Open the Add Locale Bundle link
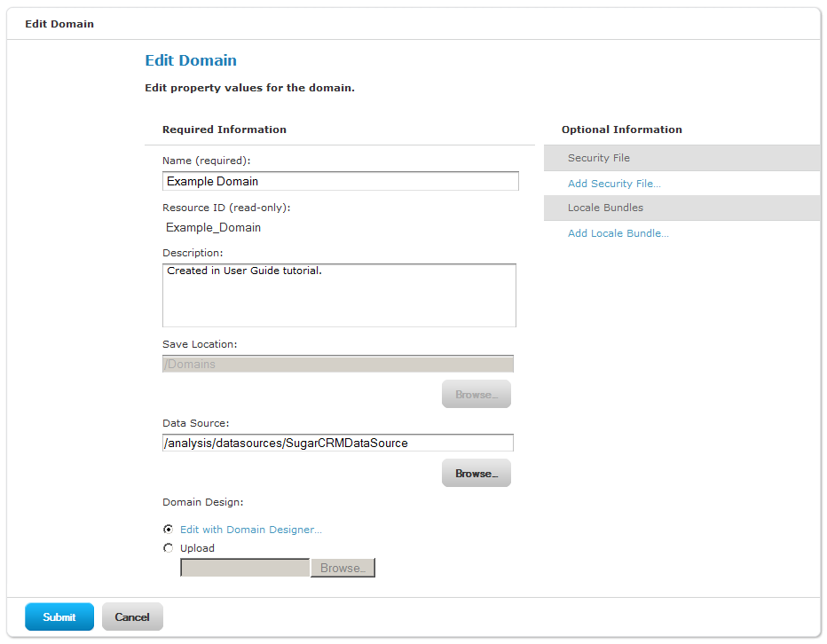 tap(618, 233)
